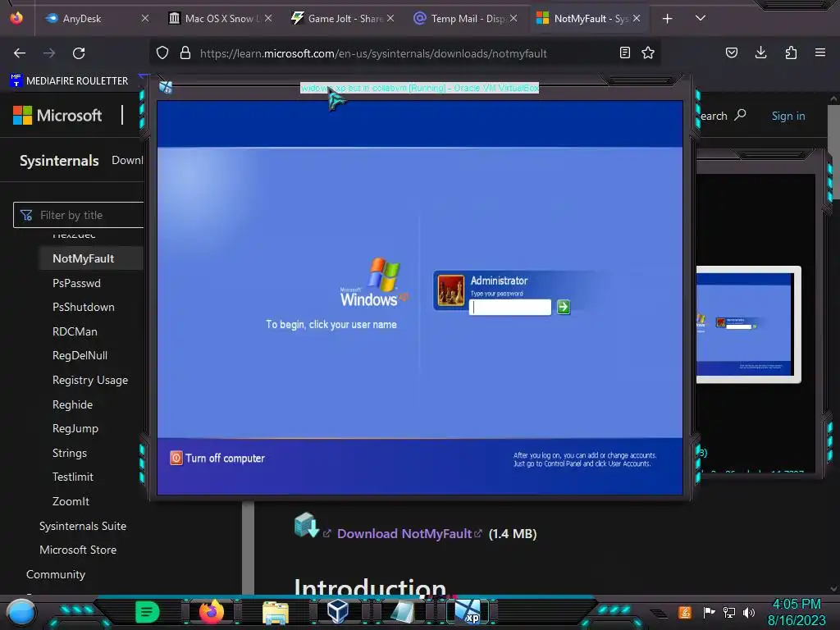Open Community in the sidebar

(x=56, y=574)
